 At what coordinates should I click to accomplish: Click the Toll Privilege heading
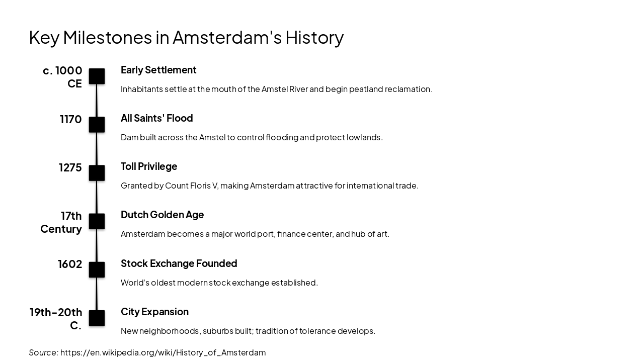[149, 166]
